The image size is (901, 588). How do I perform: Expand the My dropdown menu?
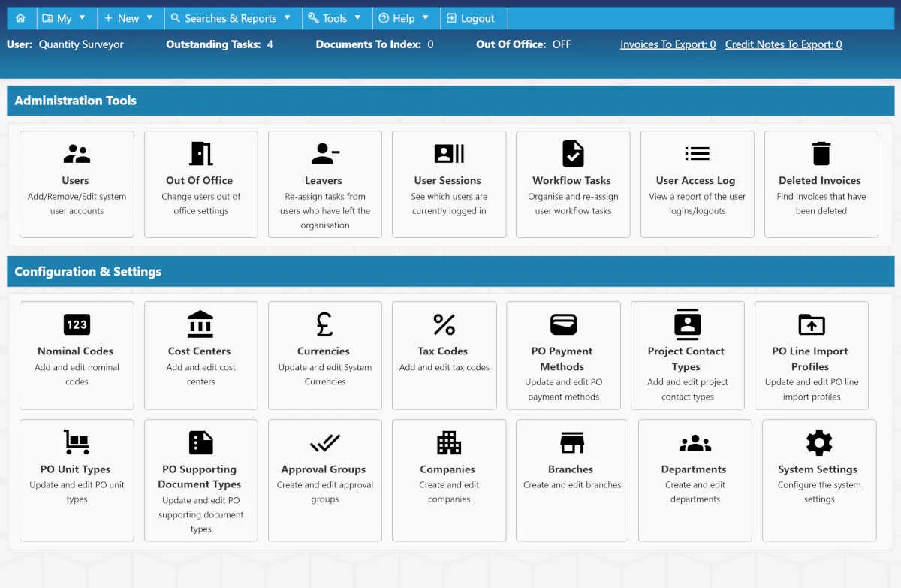coord(64,18)
